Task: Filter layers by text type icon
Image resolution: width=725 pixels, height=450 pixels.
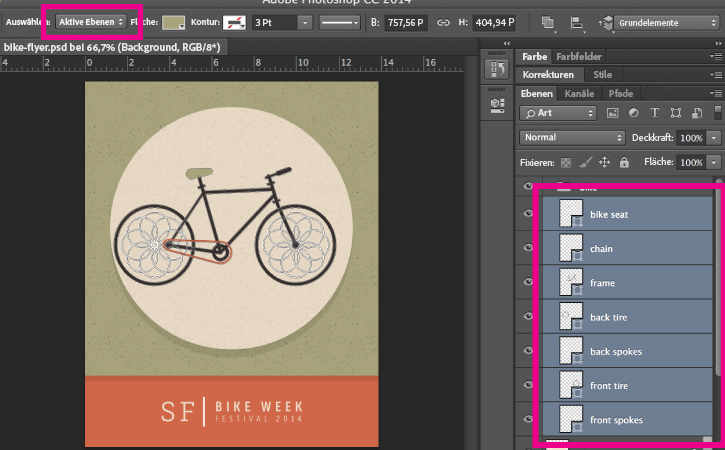Action: pyautogui.click(x=655, y=113)
